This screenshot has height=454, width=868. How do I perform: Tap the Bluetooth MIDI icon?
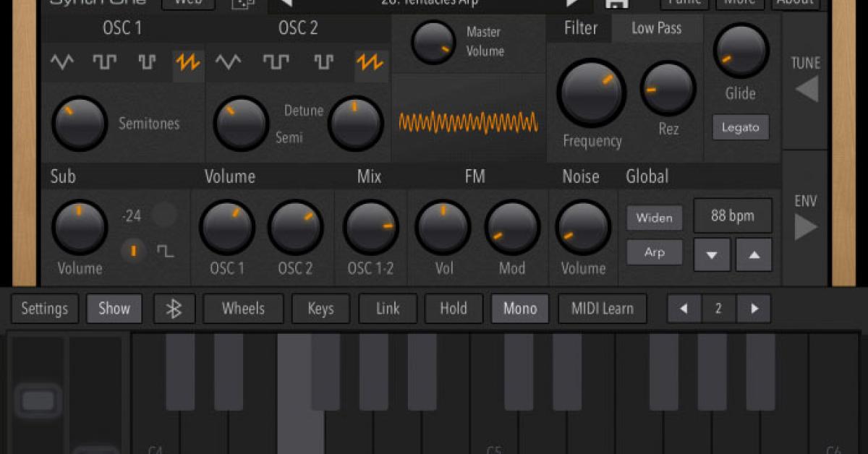pyautogui.click(x=174, y=308)
